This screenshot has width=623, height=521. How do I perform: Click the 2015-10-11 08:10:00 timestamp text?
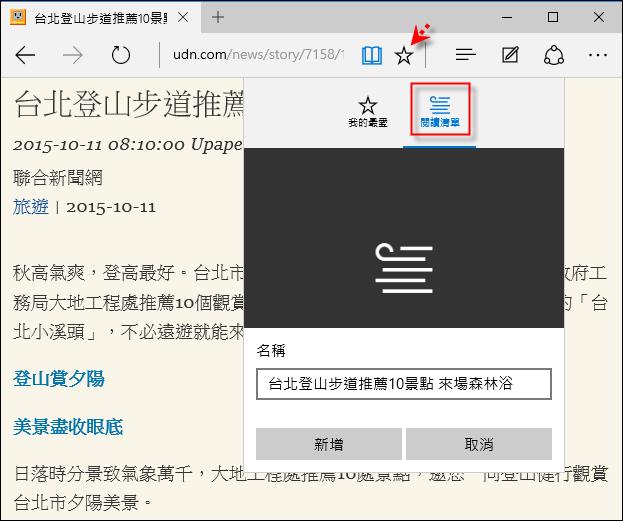[x=99, y=145]
